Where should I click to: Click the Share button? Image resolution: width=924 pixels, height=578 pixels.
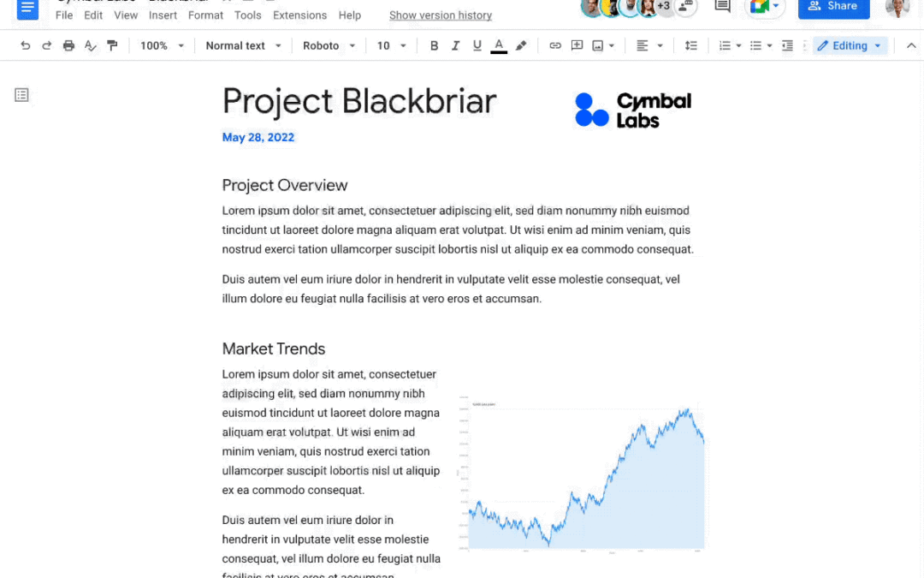(833, 7)
